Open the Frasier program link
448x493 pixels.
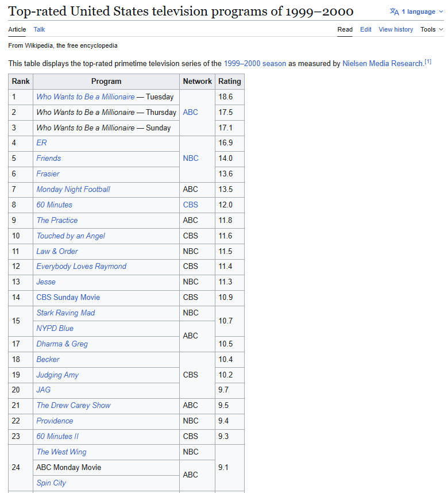pos(48,174)
